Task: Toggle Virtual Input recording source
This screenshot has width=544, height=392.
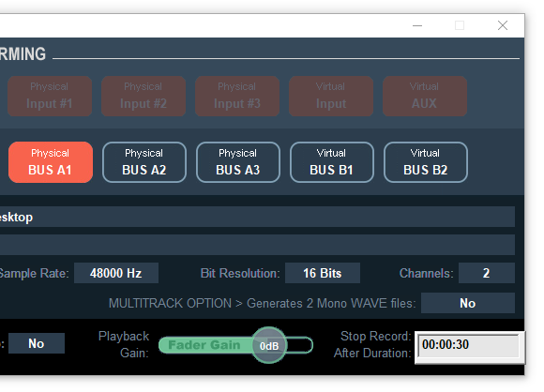Action: 331,96
